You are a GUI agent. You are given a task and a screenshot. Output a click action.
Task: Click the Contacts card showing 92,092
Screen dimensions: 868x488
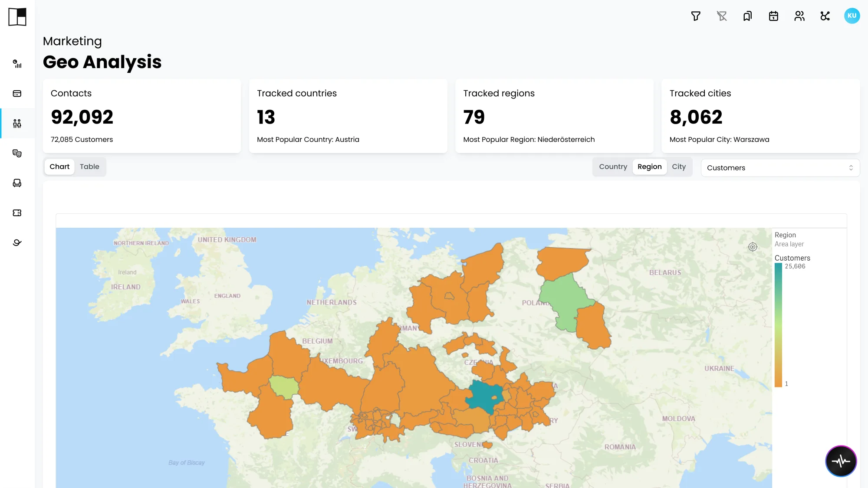click(142, 116)
